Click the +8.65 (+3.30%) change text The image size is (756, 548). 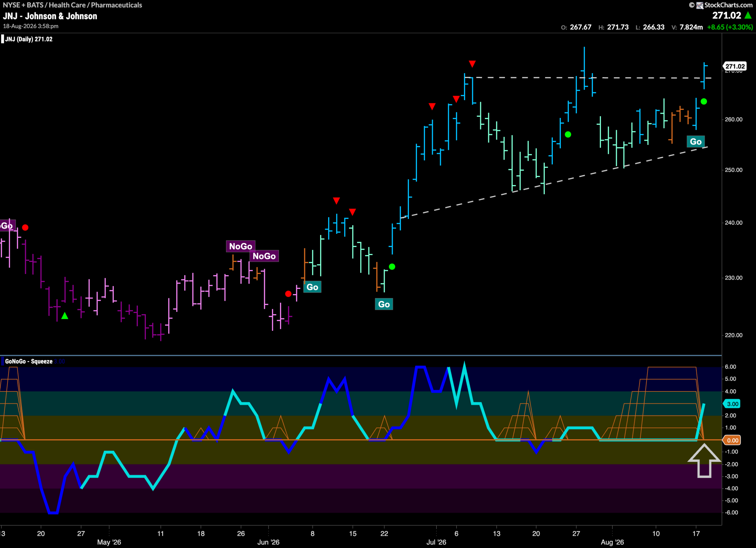pyautogui.click(x=730, y=27)
